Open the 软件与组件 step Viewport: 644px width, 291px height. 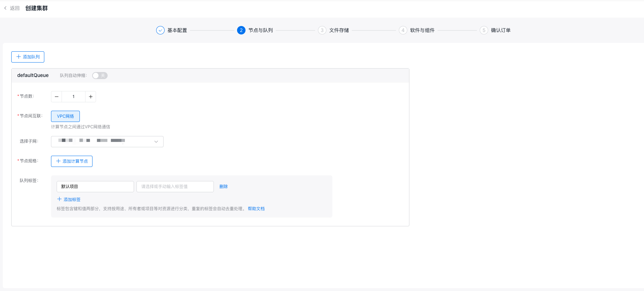(x=422, y=30)
